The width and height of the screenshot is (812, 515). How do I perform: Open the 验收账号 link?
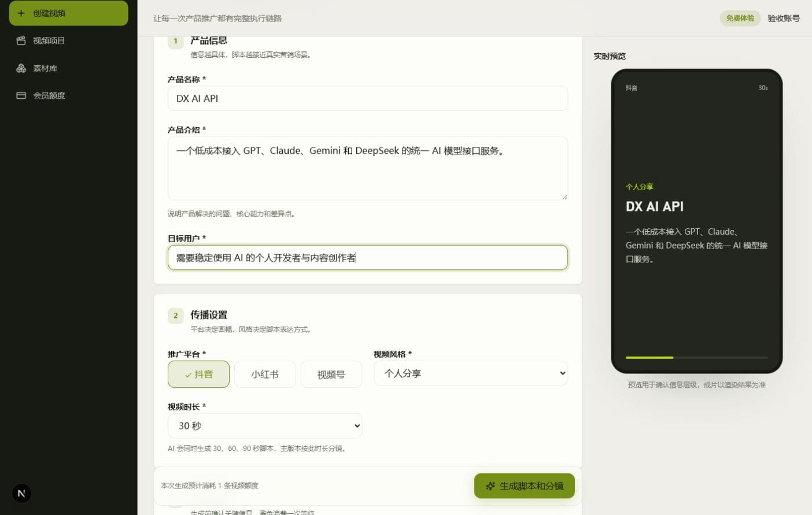pyautogui.click(x=784, y=18)
